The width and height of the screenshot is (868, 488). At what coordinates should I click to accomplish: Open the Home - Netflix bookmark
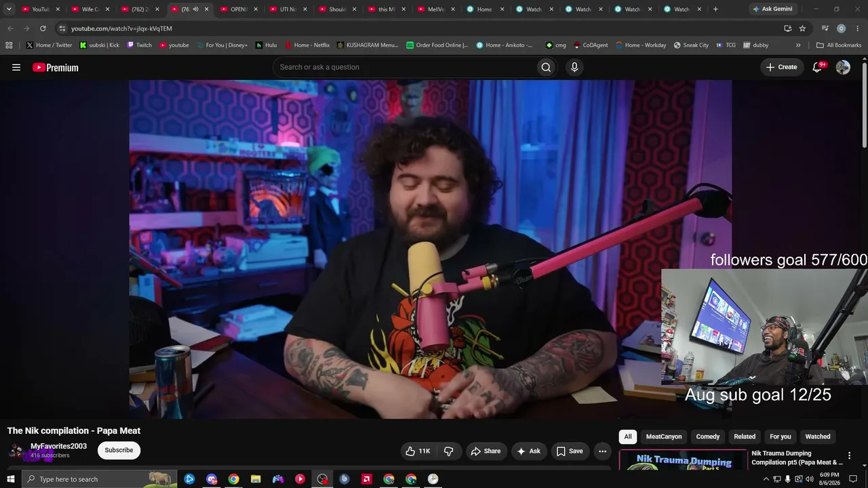[x=307, y=45]
